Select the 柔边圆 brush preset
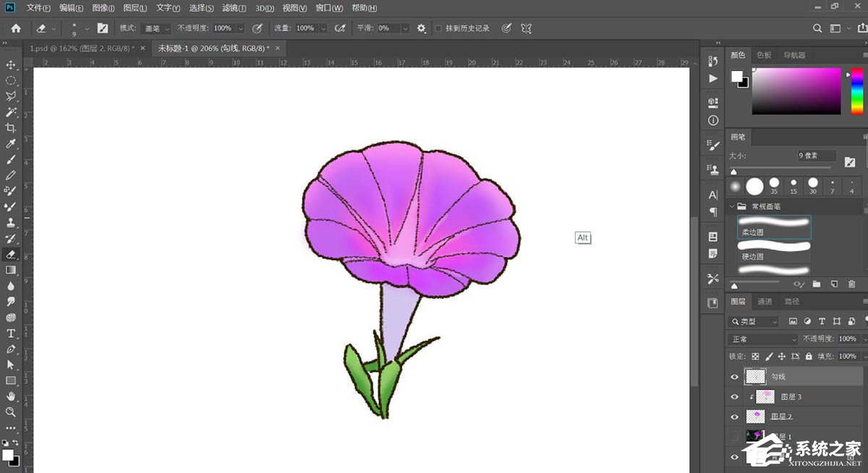The width and height of the screenshot is (868, 473). [773, 228]
